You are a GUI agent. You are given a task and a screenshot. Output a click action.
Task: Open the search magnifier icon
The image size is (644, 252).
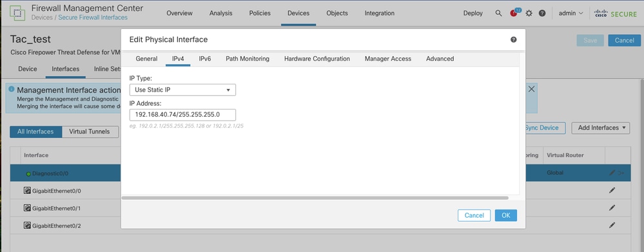498,13
